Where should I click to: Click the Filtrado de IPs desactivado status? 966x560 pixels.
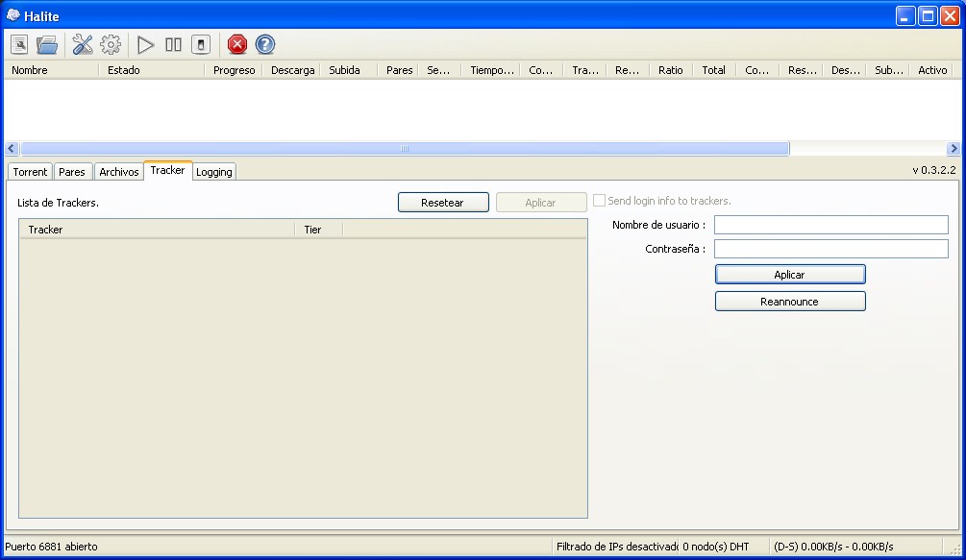click(616, 547)
